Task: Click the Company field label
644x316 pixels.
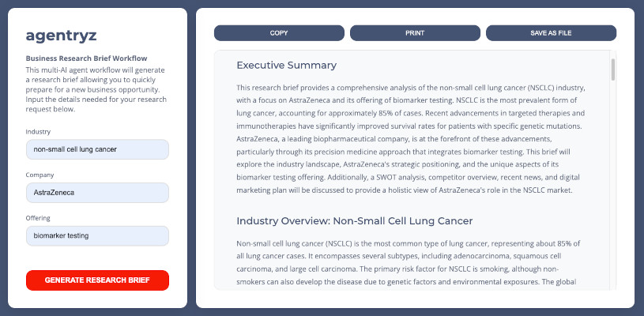Action: pyautogui.click(x=40, y=174)
